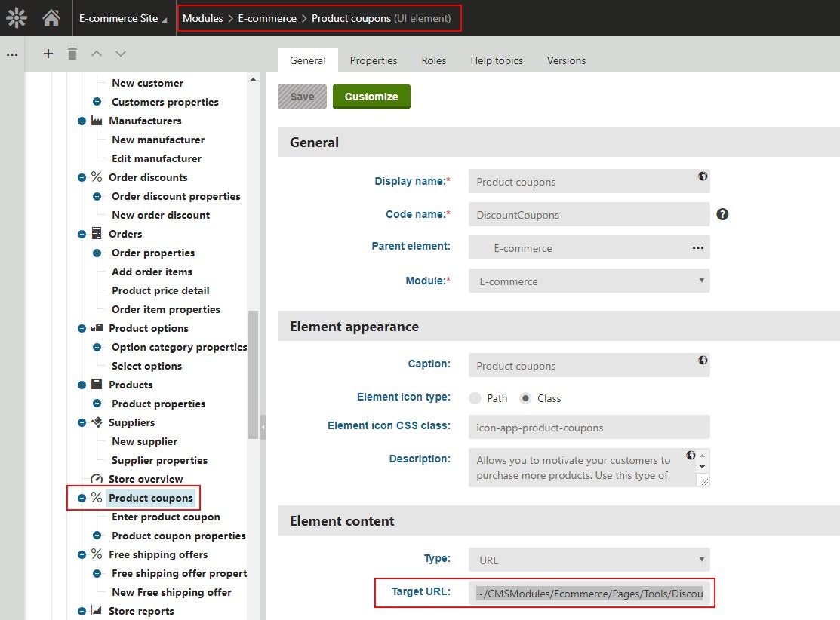Move element down with arrow icon
840x620 pixels.
pyautogui.click(x=120, y=54)
